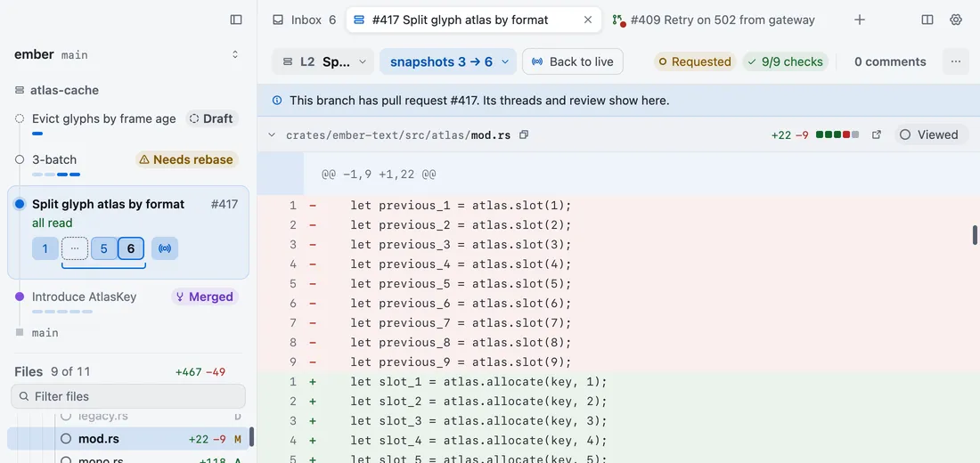This screenshot has height=463, width=980.
Task: Click the all read status label
Action: coord(52,223)
